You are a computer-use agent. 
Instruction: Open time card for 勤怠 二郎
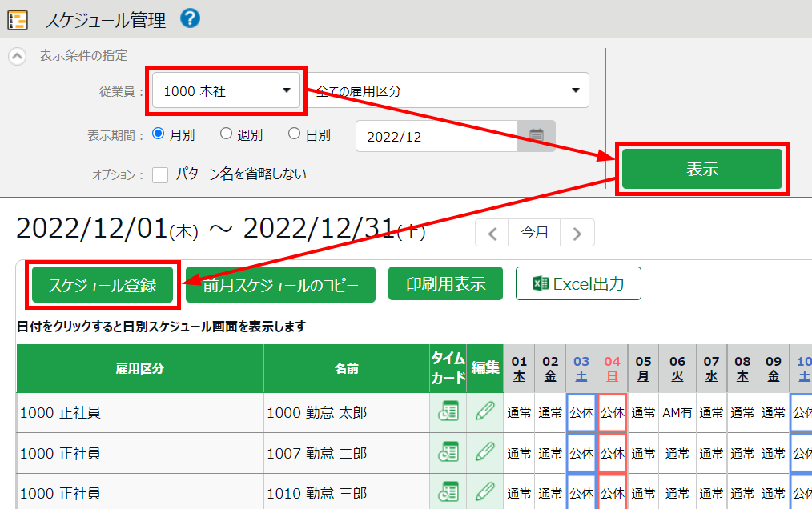448,452
